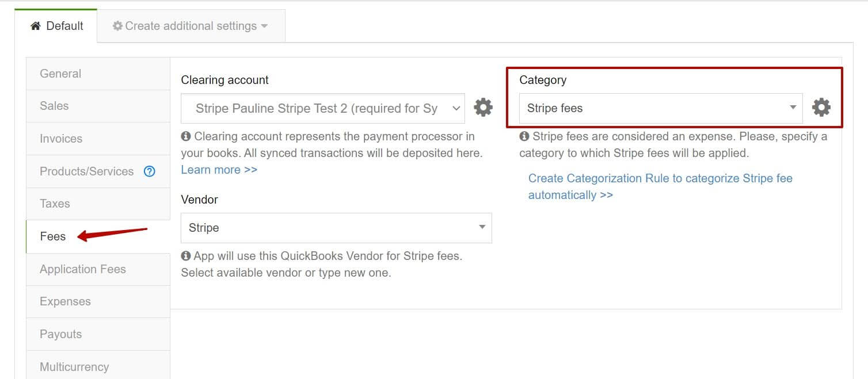Open Clearing account settings gear
Screen dimensions: 868x379
click(x=484, y=108)
